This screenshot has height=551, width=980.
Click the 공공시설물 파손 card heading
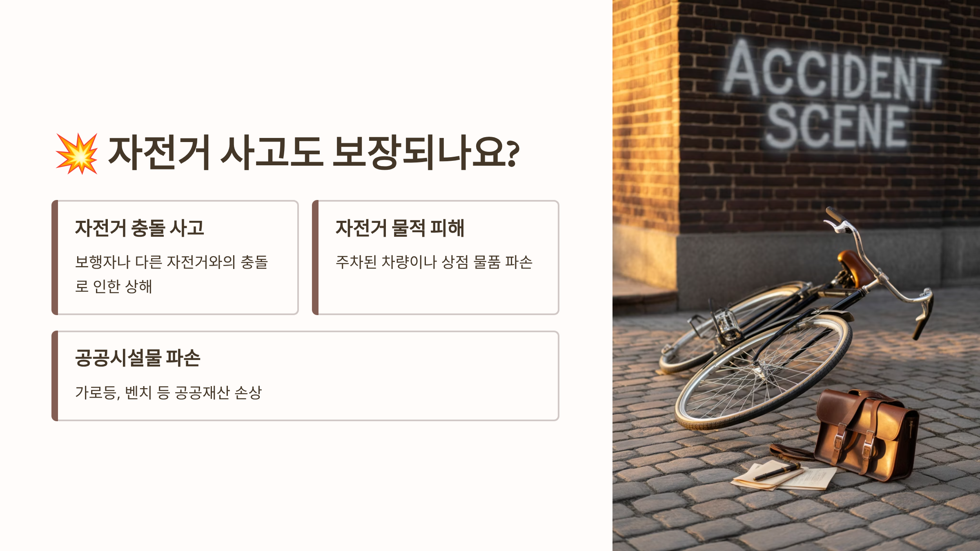click(138, 358)
